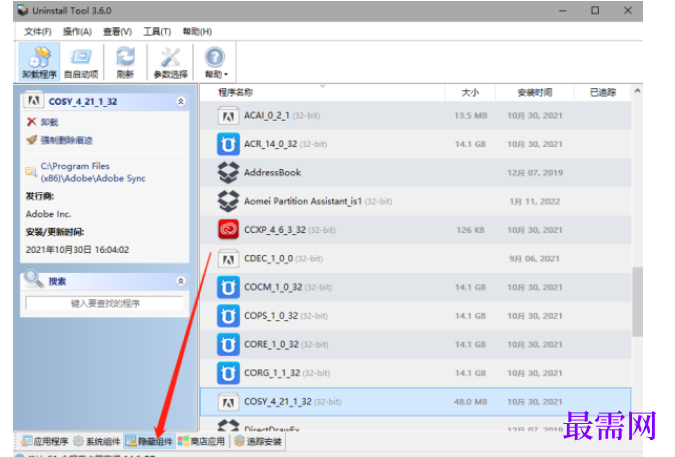Click the 9月 06, 2021 install date
Viewport: 675px width, 457px height.
(x=534, y=258)
